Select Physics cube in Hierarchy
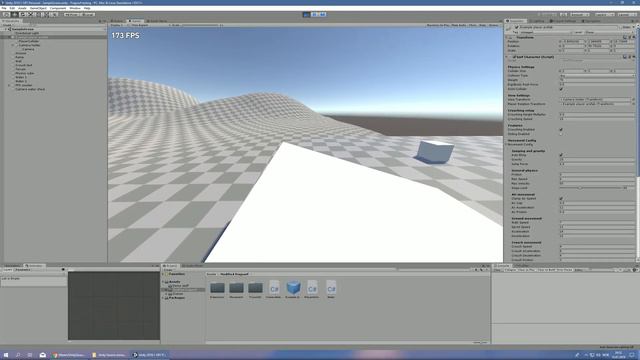This screenshot has width=640, height=360. 24,73
